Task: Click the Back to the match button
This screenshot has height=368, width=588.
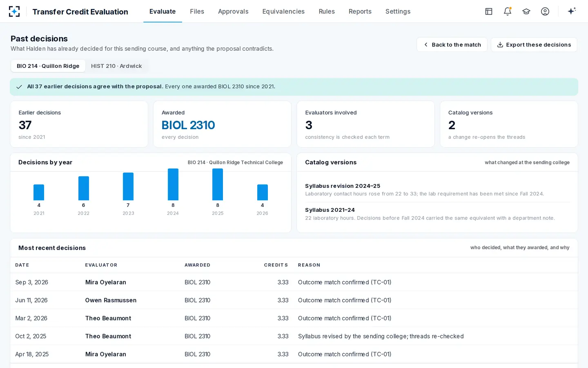Action: [452, 45]
